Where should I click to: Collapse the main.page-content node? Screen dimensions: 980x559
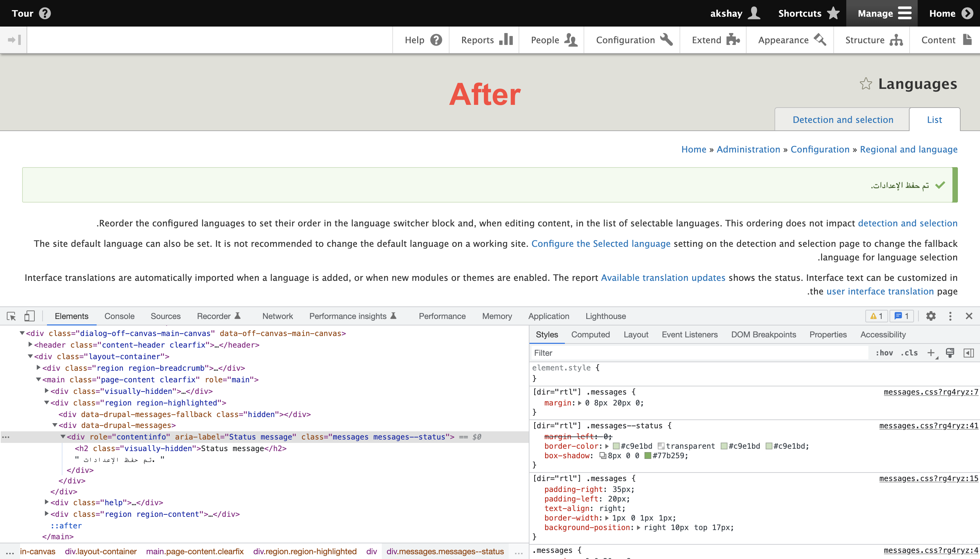(38, 379)
